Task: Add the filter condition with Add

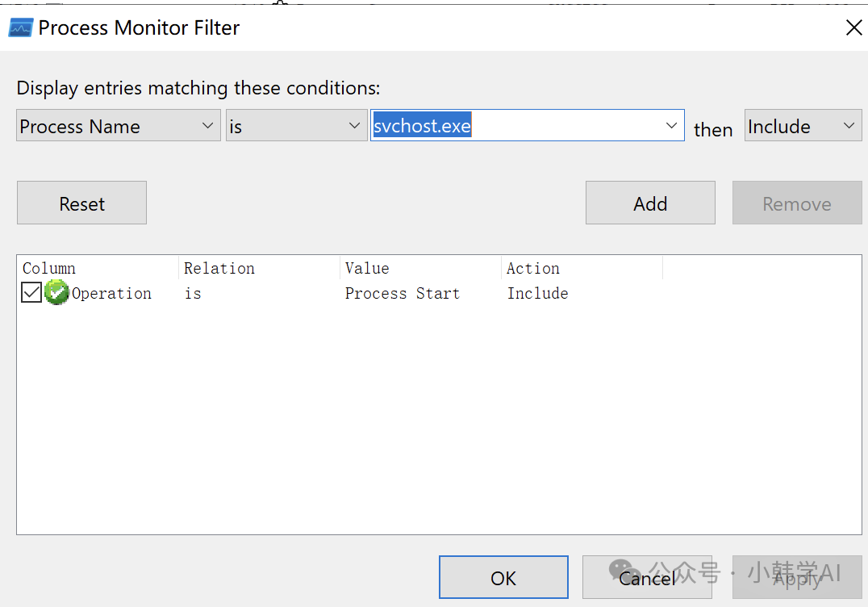Action: click(x=650, y=203)
